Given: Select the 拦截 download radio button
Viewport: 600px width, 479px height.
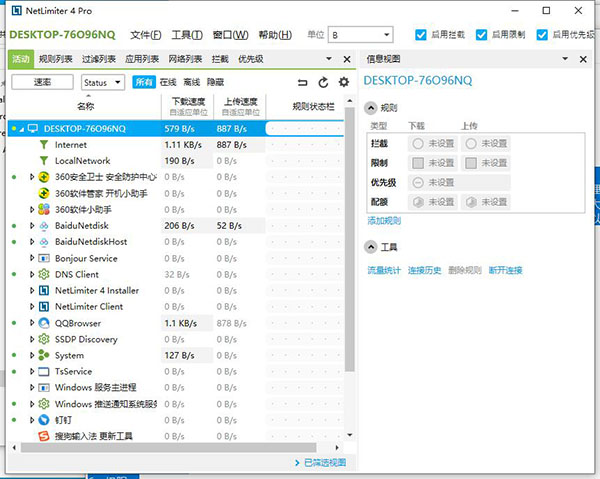Looking at the screenshot, I should coord(418,143).
